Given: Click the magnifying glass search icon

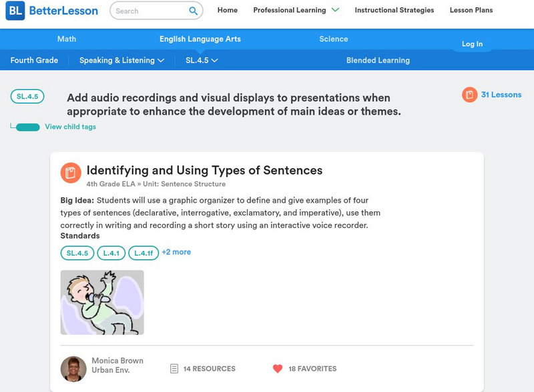Looking at the screenshot, I should pyautogui.click(x=193, y=11).
